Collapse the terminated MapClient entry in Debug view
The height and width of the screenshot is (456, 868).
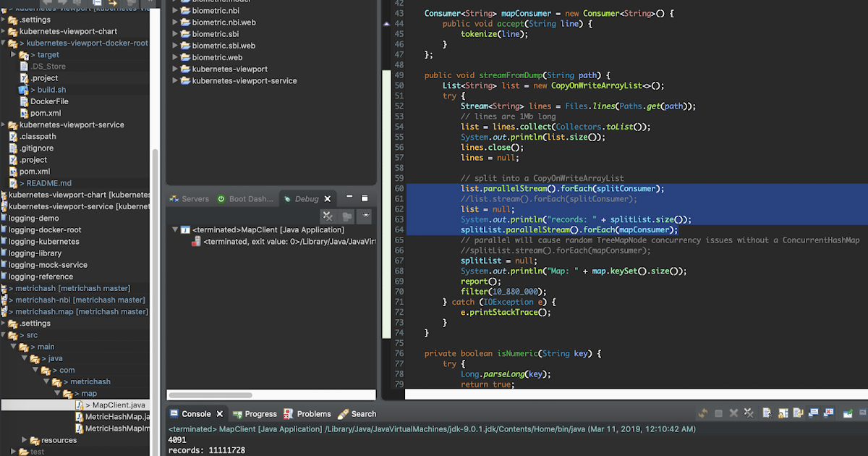click(174, 231)
